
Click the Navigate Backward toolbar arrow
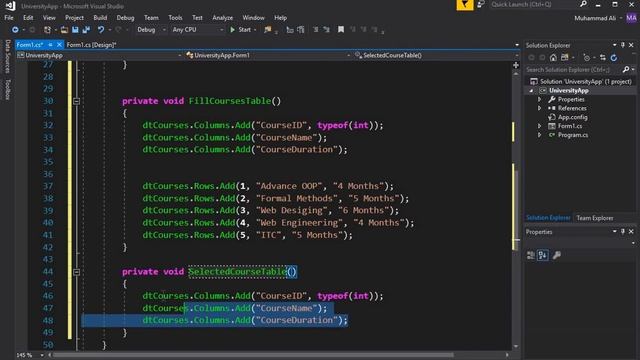click(x=15, y=30)
